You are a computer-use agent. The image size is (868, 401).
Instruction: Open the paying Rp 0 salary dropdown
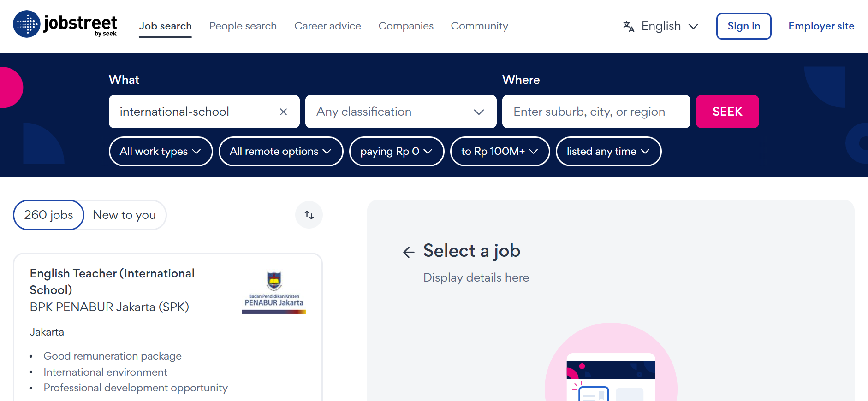(x=397, y=151)
